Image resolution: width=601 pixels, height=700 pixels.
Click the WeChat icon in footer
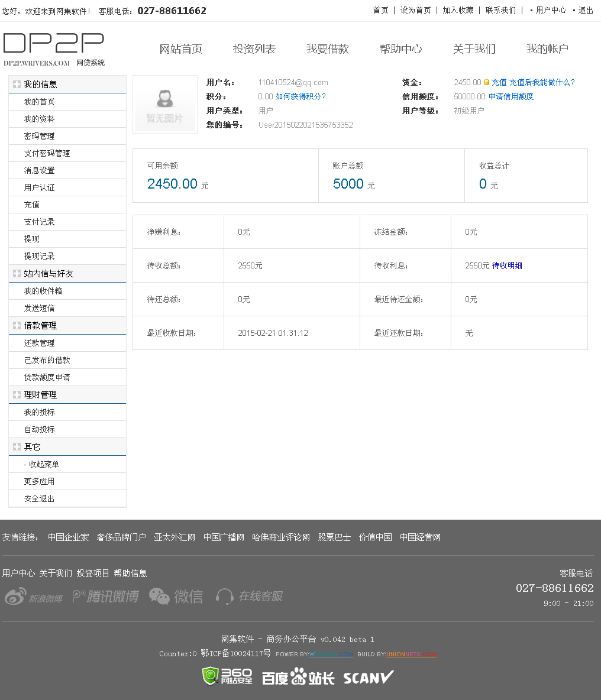[176, 597]
